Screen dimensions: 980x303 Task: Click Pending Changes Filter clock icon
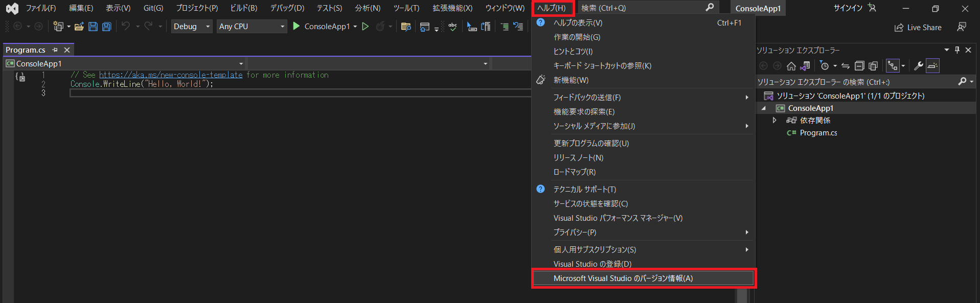click(824, 66)
